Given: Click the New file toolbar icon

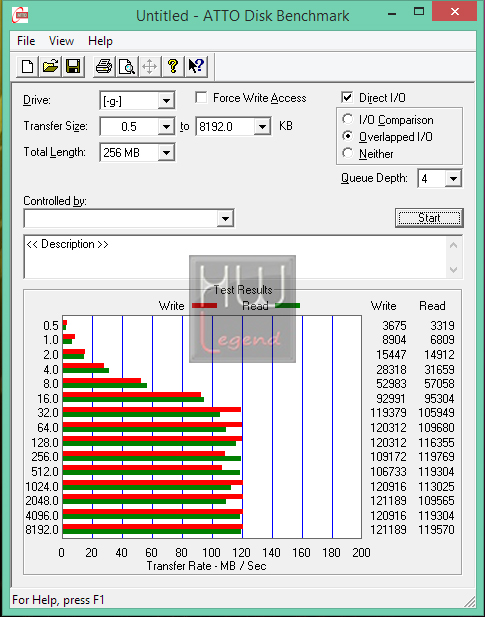Looking at the screenshot, I should (x=27, y=66).
